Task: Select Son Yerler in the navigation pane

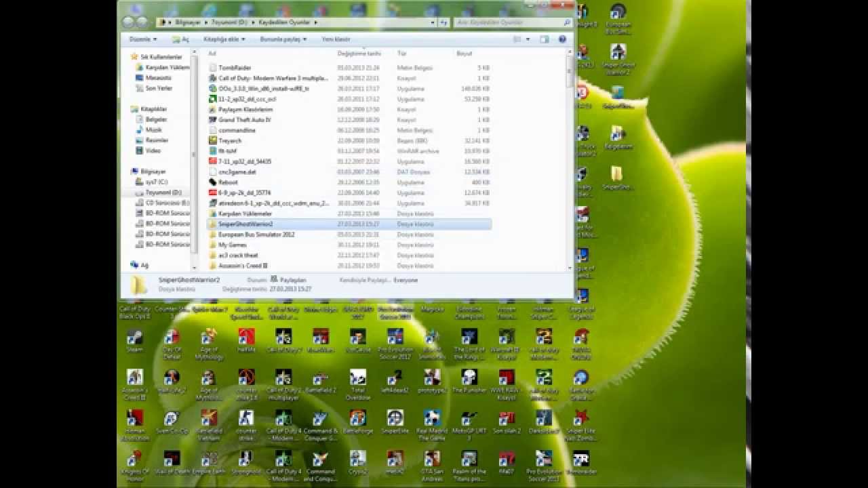Action: coord(159,88)
